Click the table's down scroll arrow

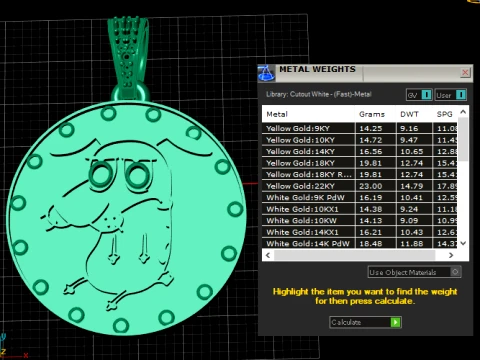463,243
